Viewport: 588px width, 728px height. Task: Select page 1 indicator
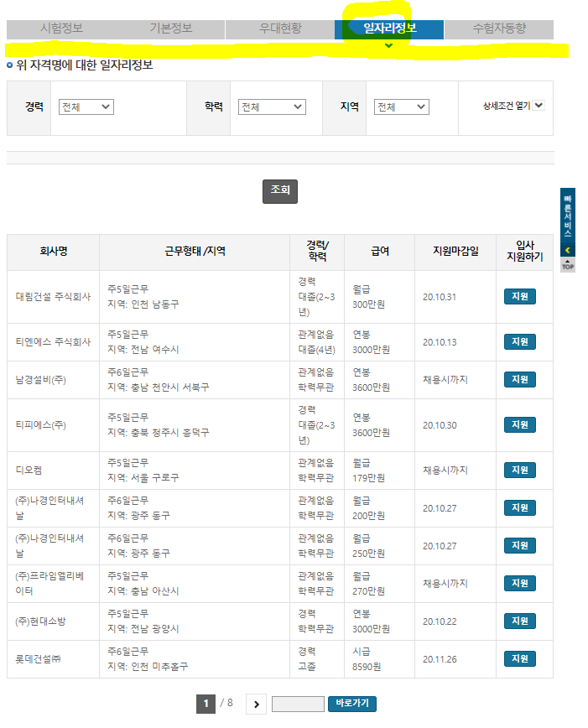coord(206,704)
